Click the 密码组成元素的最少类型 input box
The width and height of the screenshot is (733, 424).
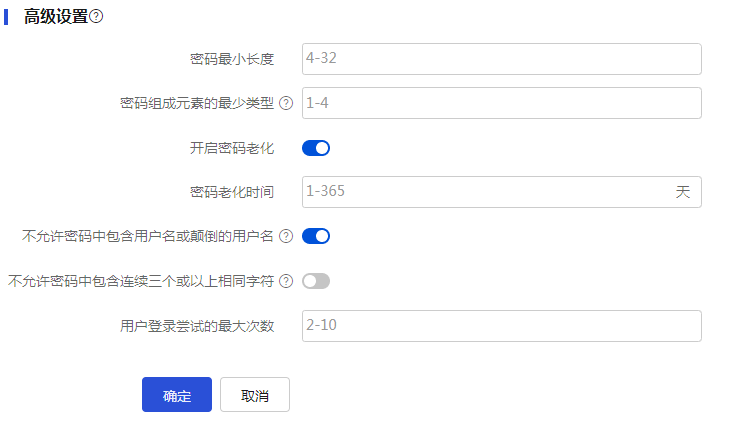tap(501, 103)
